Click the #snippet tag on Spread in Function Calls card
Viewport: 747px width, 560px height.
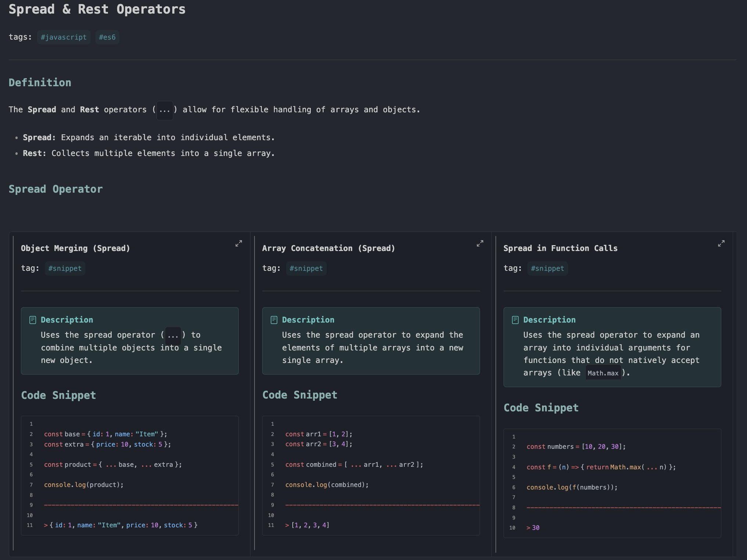pyautogui.click(x=548, y=268)
